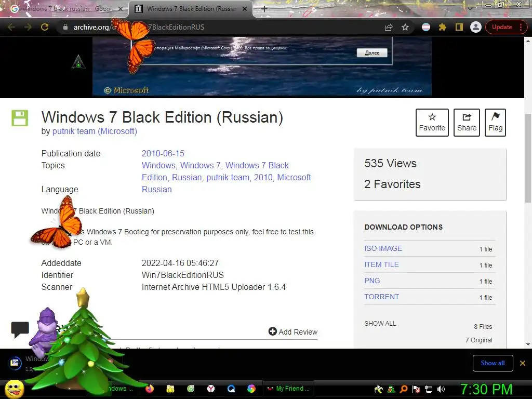
Task: Open the colorful swirl taskbar icon
Action: (x=251, y=389)
